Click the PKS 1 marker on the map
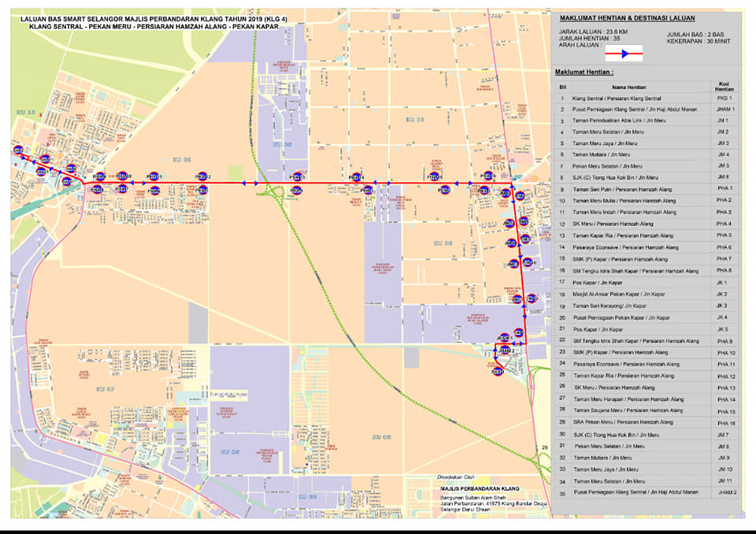The width and height of the screenshot is (756, 534). 498,372
